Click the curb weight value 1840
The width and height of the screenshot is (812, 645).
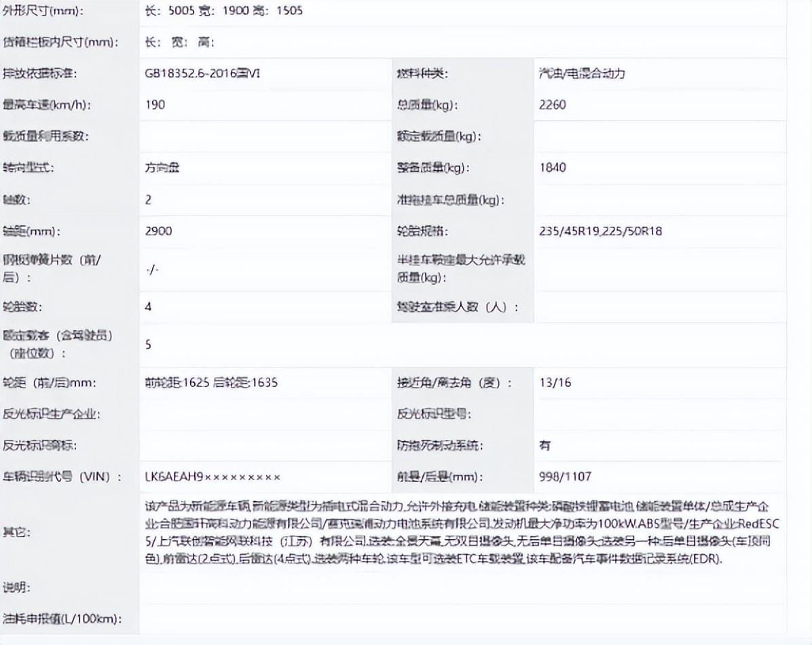point(553,168)
